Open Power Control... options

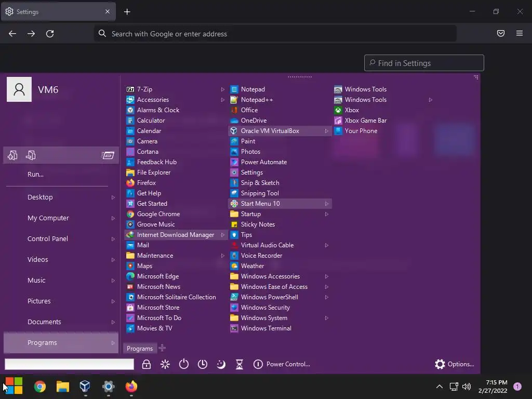(x=282, y=364)
